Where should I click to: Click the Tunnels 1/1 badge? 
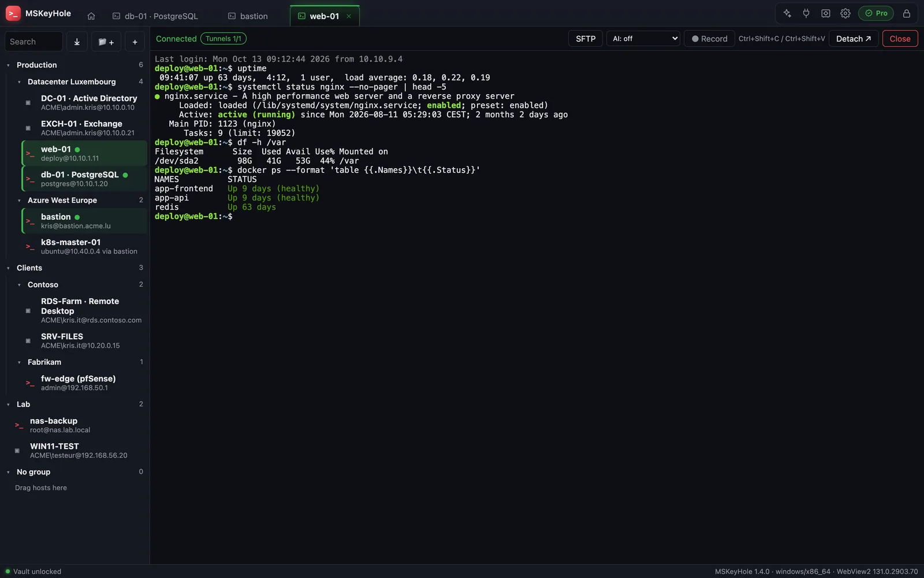point(223,39)
